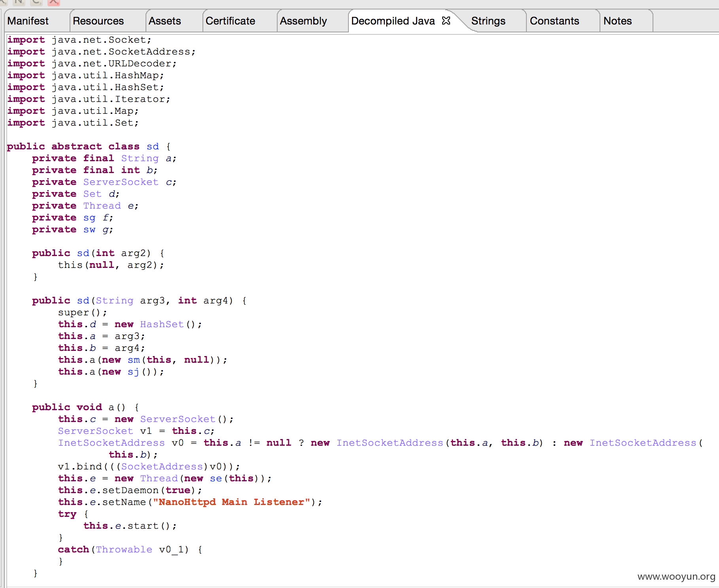Select Thread type in field e declaration
This screenshot has width=719, height=588.
(x=102, y=206)
